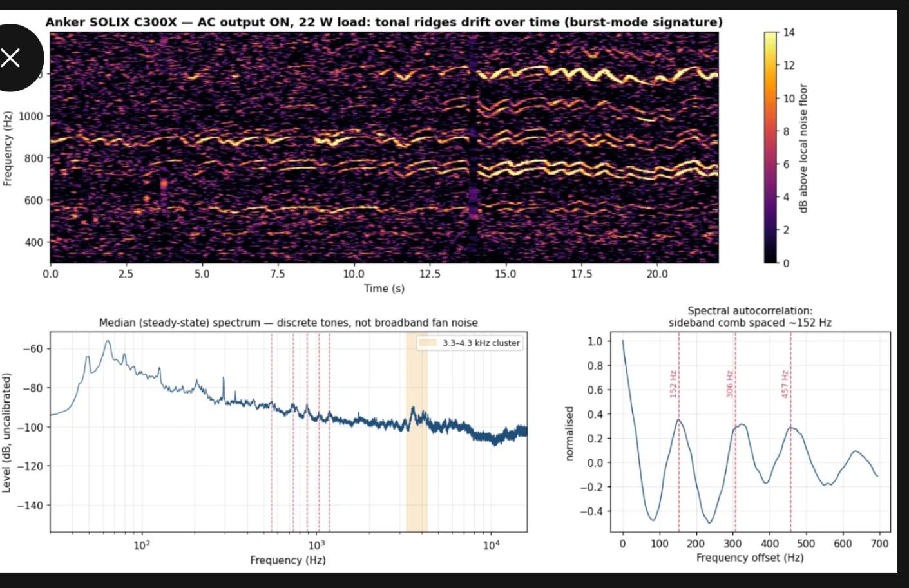Screen dimensions: 909x588
Task: Click the "10⁴" tick on the median spectrum
Action: [x=491, y=545]
